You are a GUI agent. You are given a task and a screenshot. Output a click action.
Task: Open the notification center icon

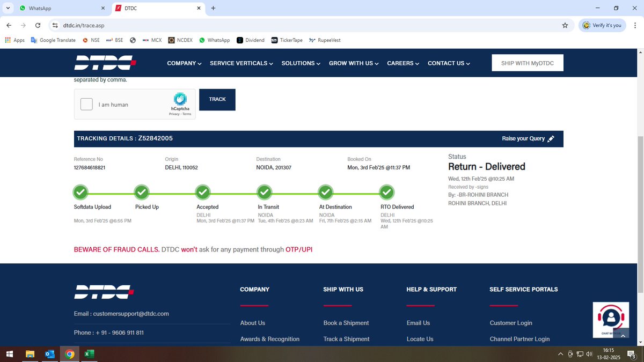click(x=632, y=354)
